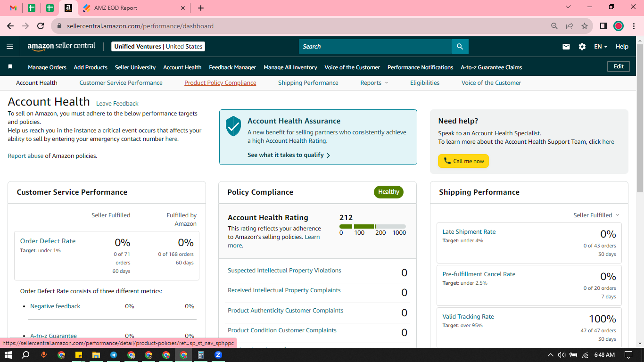Click the Account Health Rating progress bar
The height and width of the screenshot is (362, 644).
pyautogui.click(x=372, y=227)
